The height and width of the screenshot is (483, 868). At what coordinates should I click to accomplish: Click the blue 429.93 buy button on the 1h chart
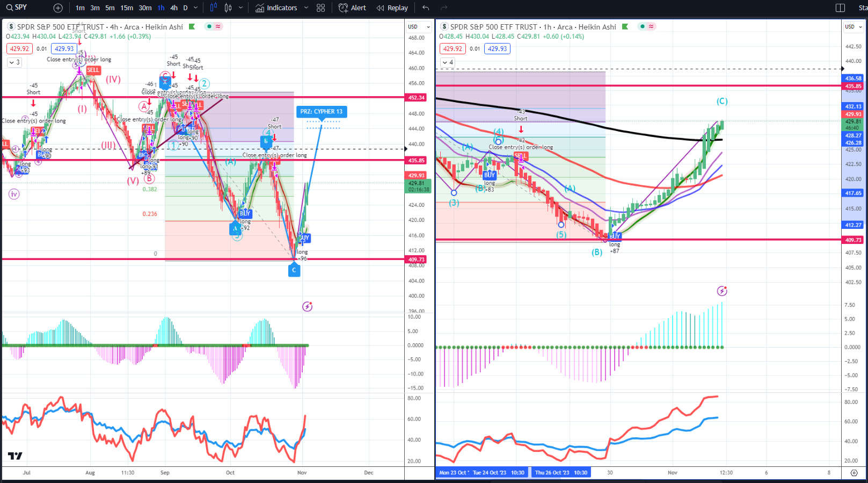497,48
